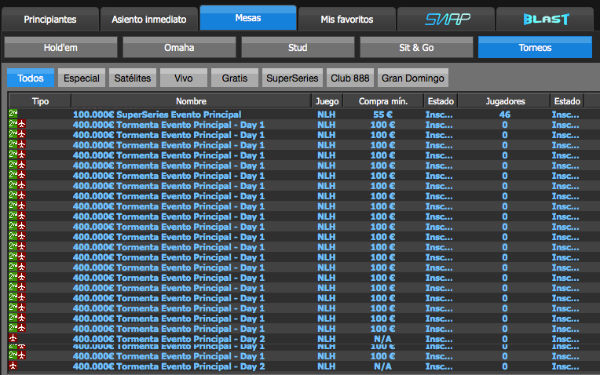Open the Principiantes tab

point(50,19)
